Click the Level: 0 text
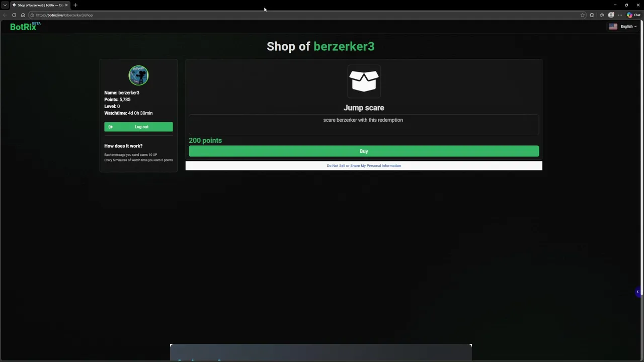Screen dimensions: 644x362 point(112,107)
